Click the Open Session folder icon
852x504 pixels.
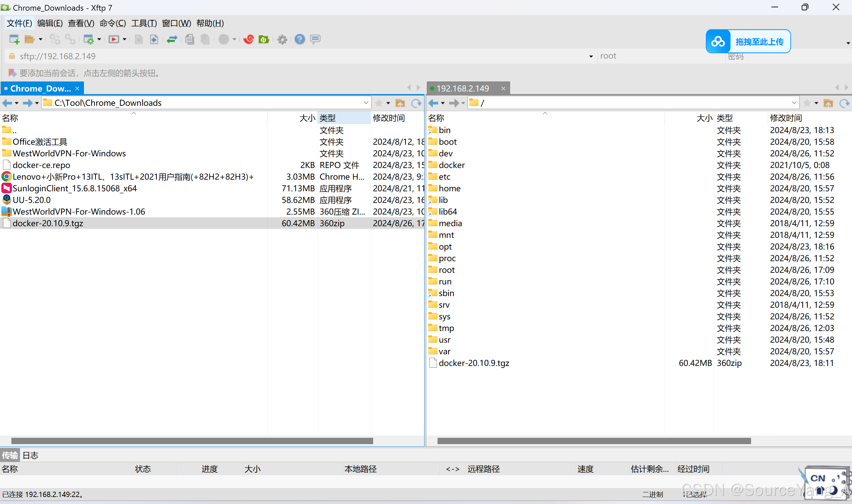tap(30, 39)
